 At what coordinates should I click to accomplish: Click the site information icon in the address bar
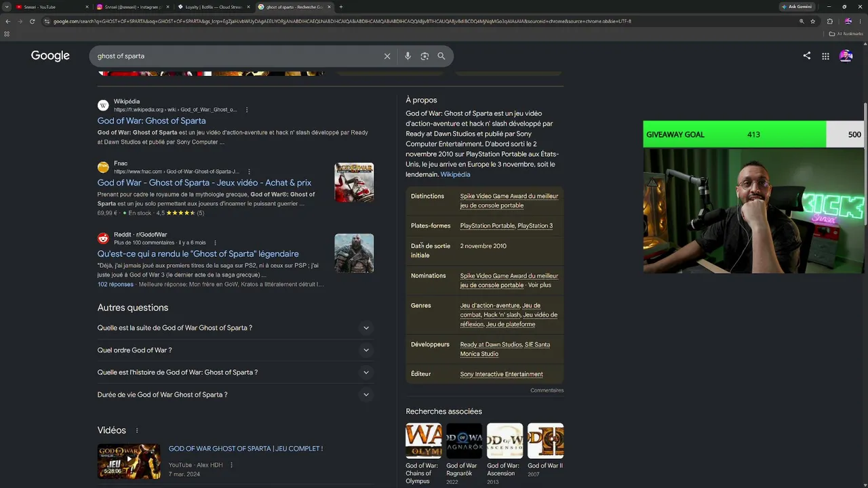[x=47, y=21]
